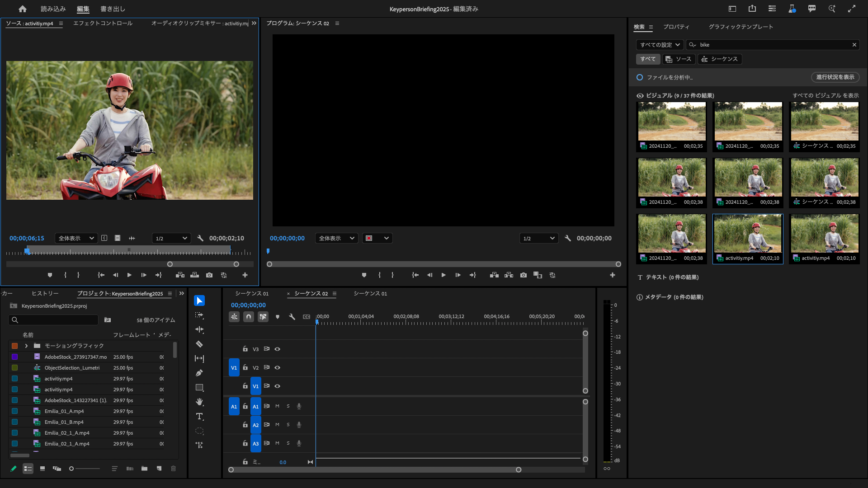Select the Hand tool

click(x=199, y=402)
